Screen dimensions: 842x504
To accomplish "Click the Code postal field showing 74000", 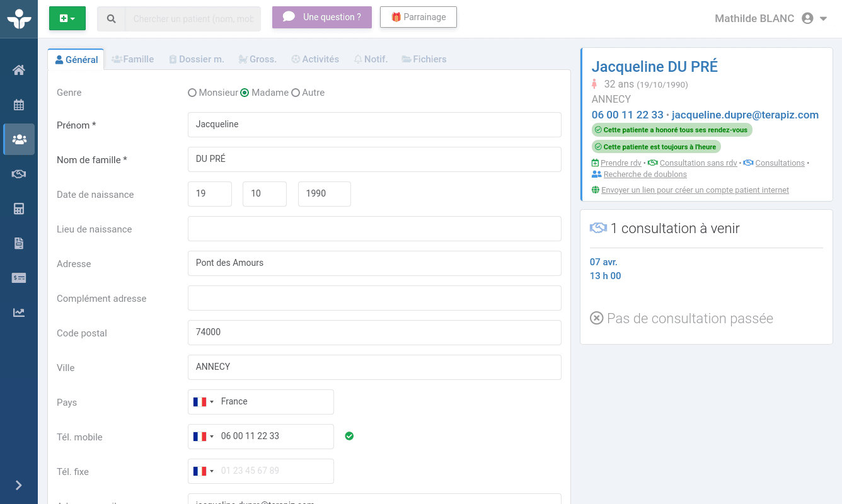I will (374, 333).
